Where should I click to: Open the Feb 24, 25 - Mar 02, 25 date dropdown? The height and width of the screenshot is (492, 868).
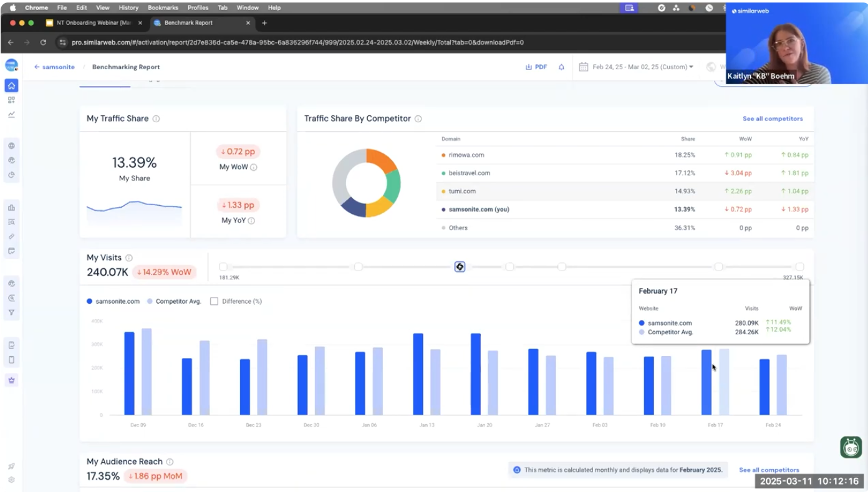pos(637,67)
